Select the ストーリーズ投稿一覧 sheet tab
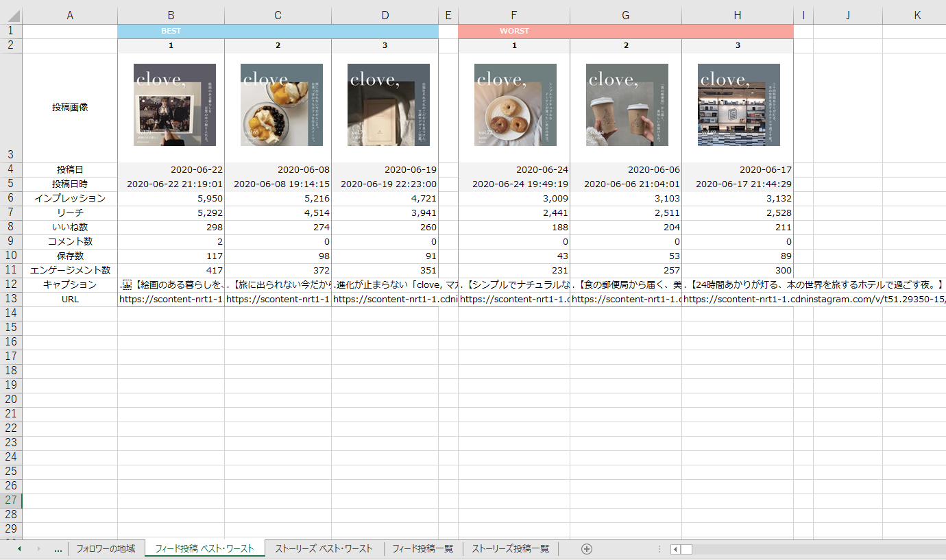 [x=510, y=548]
